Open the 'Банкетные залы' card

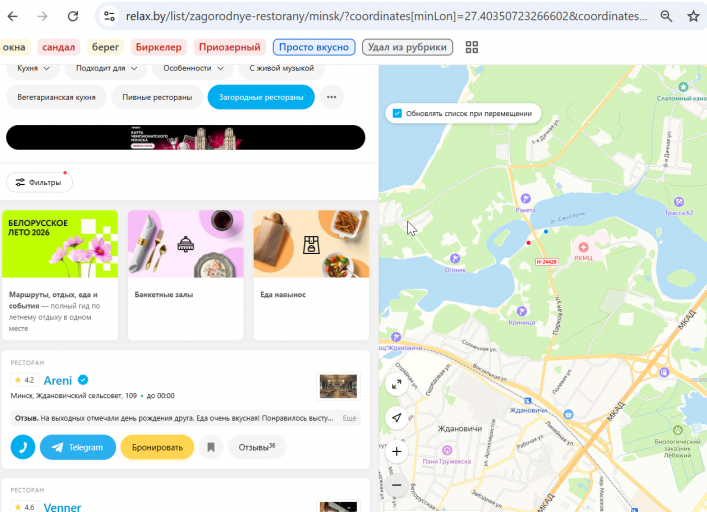coord(186,275)
